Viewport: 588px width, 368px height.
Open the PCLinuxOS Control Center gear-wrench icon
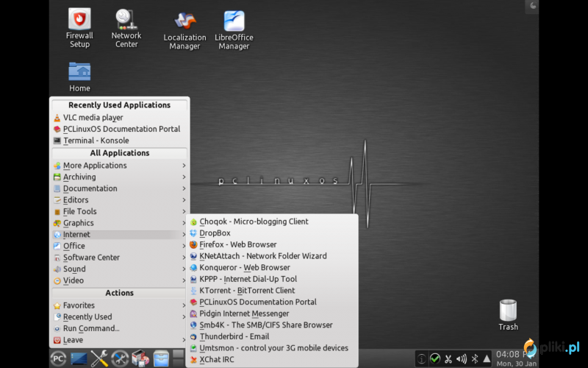[x=120, y=358]
